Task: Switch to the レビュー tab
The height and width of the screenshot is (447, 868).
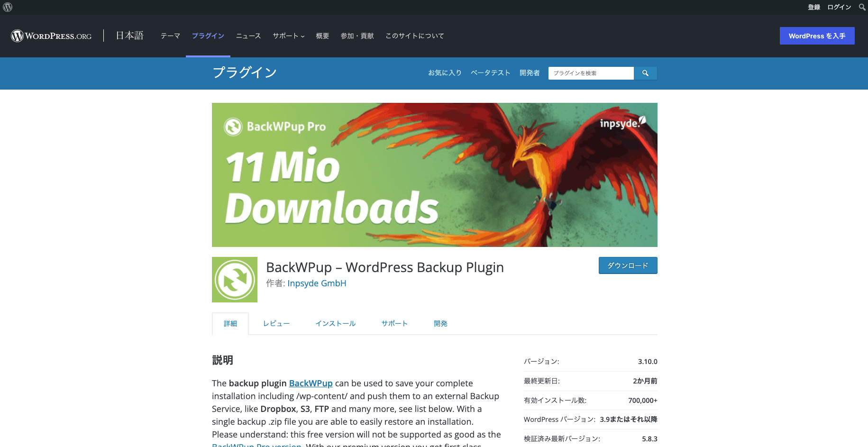Action: [x=276, y=324]
